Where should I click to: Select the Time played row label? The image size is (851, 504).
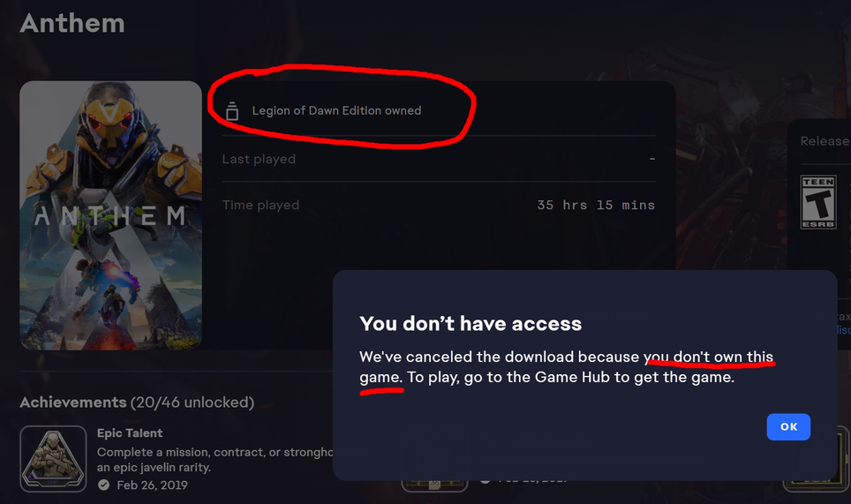pyautogui.click(x=260, y=205)
